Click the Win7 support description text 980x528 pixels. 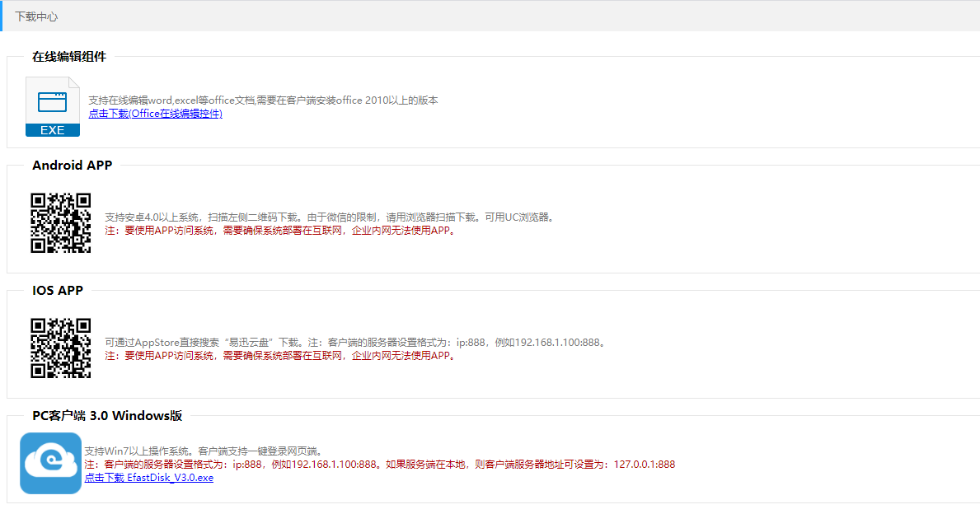tap(205, 451)
